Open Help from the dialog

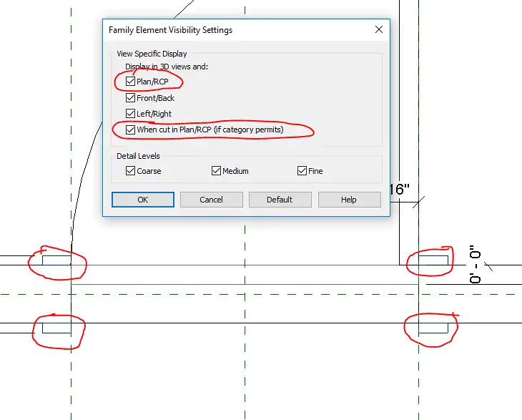point(349,200)
